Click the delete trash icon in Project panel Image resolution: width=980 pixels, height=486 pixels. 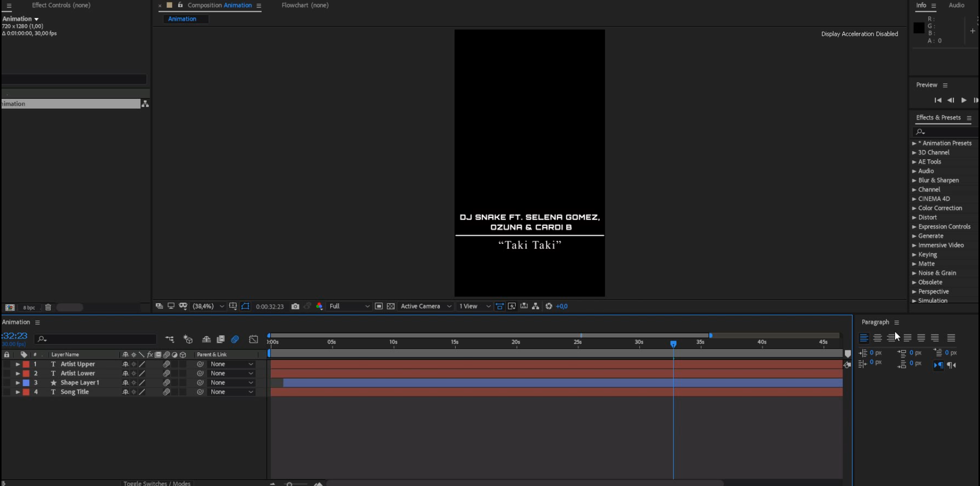pyautogui.click(x=48, y=307)
